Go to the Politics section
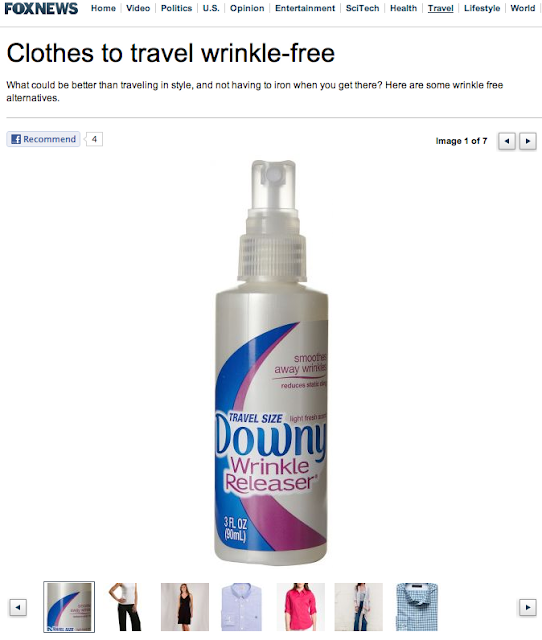The image size is (542, 640). [x=176, y=8]
